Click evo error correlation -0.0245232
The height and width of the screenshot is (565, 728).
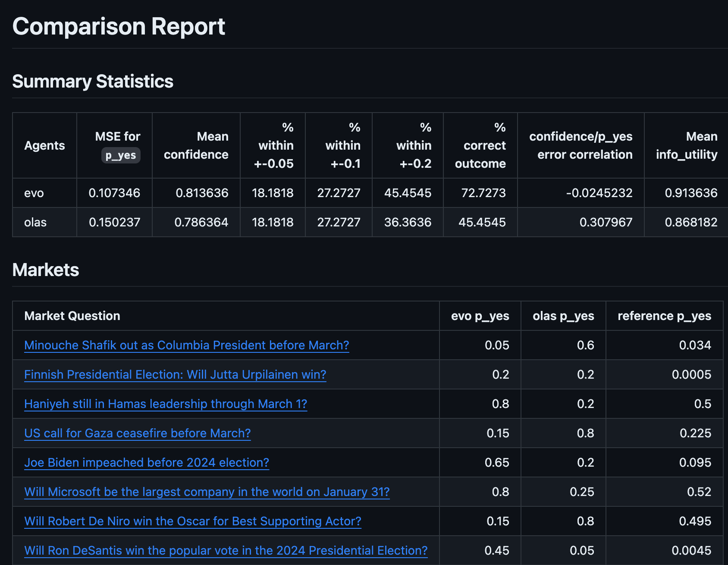pyautogui.click(x=599, y=193)
